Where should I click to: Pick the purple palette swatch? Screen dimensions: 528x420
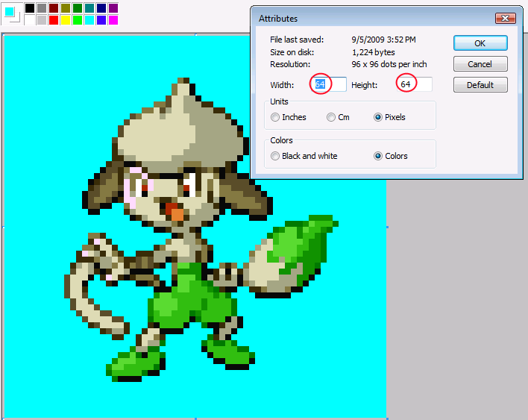113,8
